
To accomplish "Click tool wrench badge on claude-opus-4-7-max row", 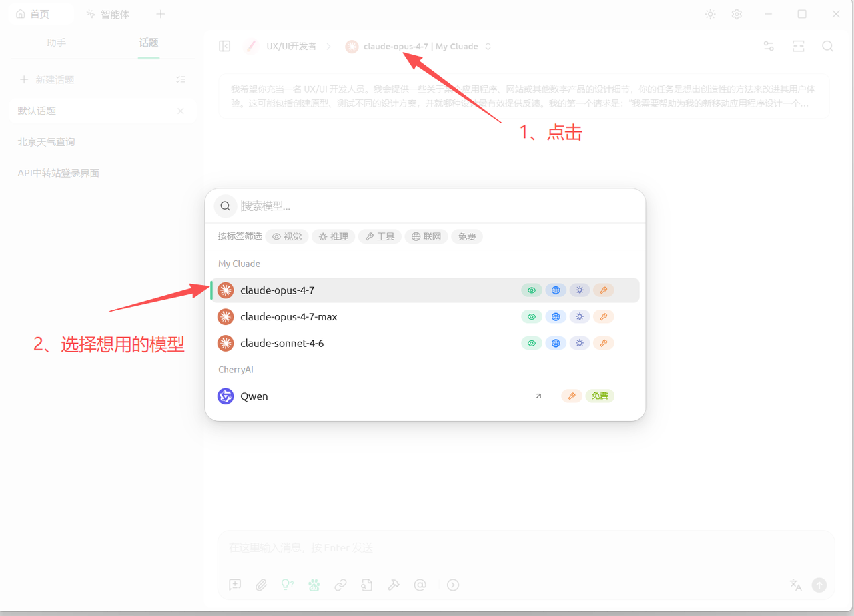I will pyautogui.click(x=604, y=316).
